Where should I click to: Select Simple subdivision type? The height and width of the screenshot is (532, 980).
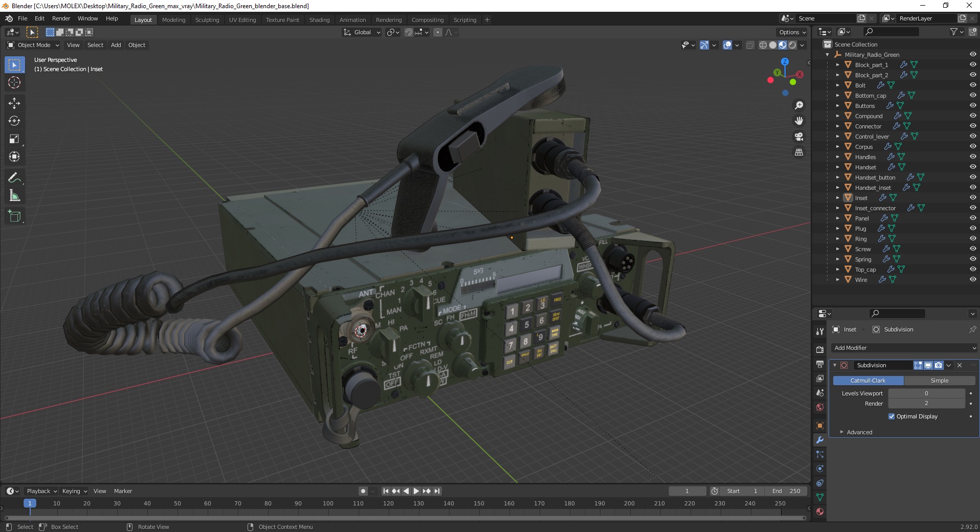coord(940,381)
